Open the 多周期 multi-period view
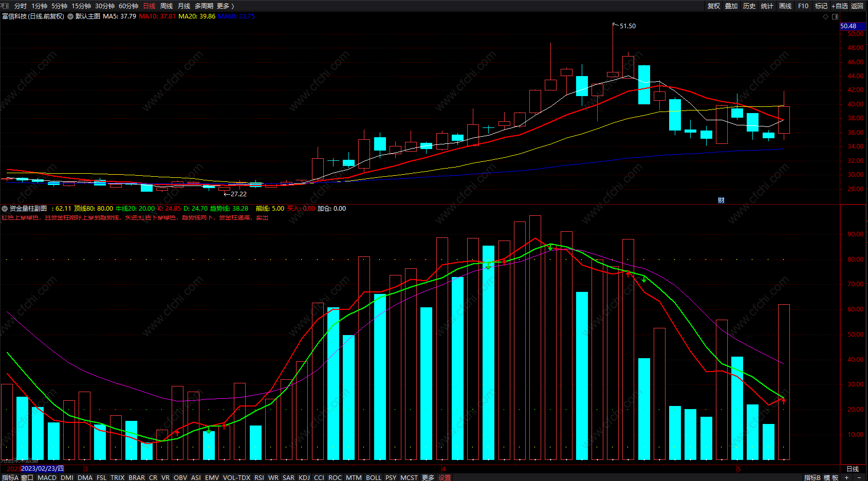This screenshot has height=481, width=868. [x=204, y=6]
